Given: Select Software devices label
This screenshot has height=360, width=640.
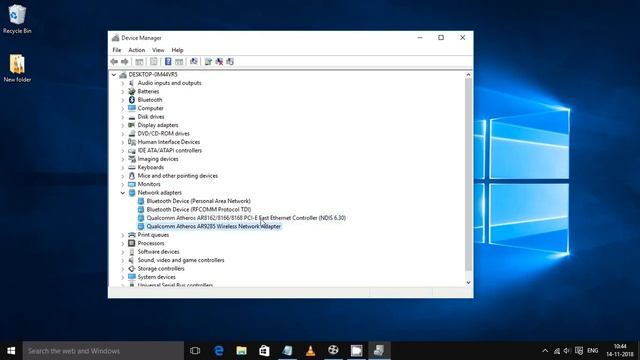Looking at the screenshot, I should tap(158, 252).
